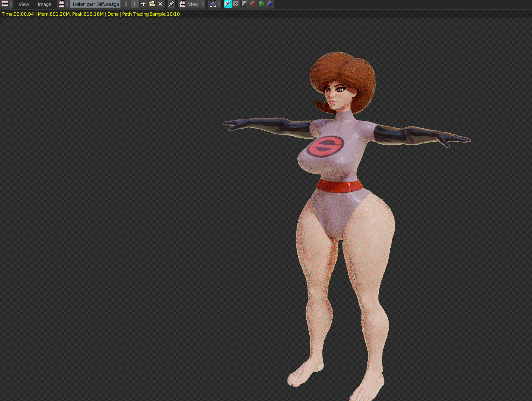This screenshot has width=532, height=401.
Task: Toggle the pin image icon
Action: 171,4
